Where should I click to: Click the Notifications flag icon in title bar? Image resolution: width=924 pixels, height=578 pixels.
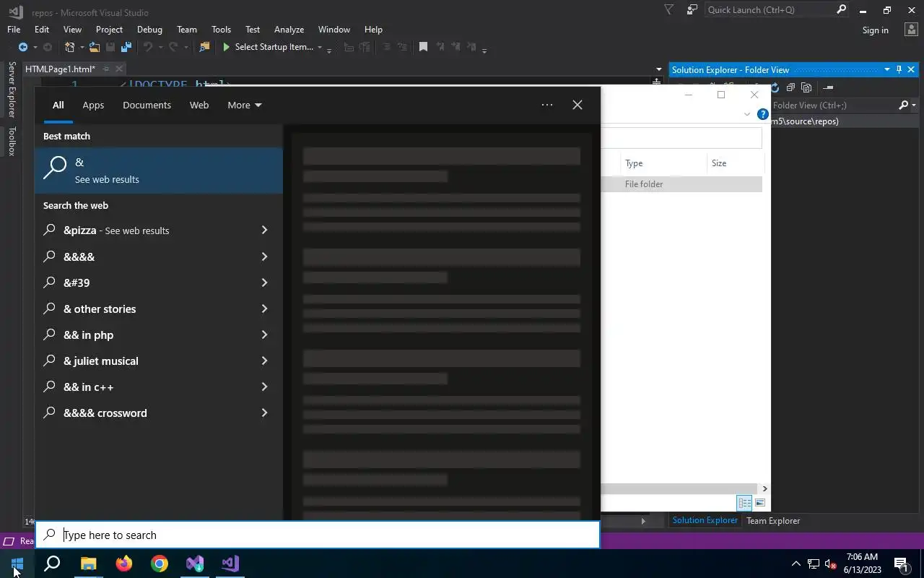click(x=669, y=10)
